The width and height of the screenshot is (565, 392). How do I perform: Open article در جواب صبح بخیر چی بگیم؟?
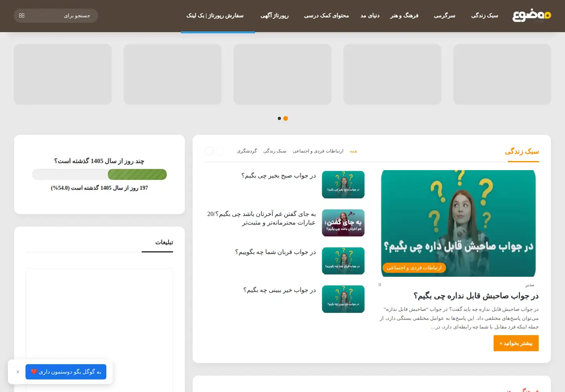point(279,176)
